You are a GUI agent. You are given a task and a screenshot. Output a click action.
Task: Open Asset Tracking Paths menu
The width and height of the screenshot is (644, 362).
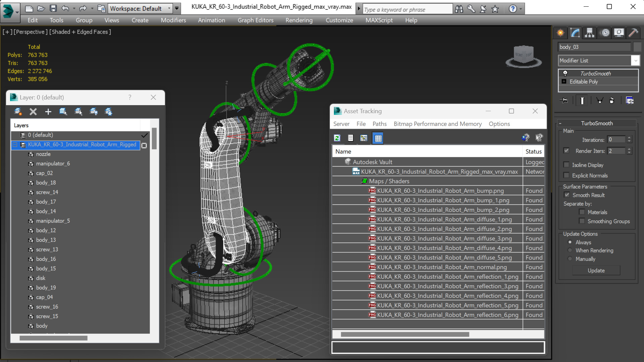coord(379,124)
